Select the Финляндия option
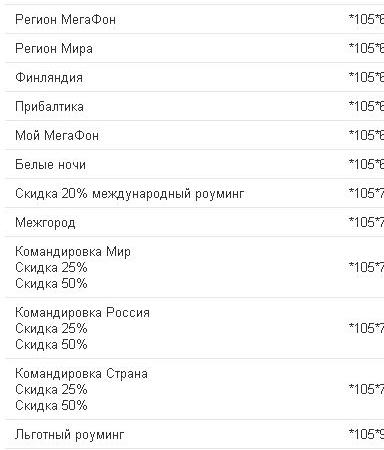Screen dimensions: 384x450 tap(49, 77)
